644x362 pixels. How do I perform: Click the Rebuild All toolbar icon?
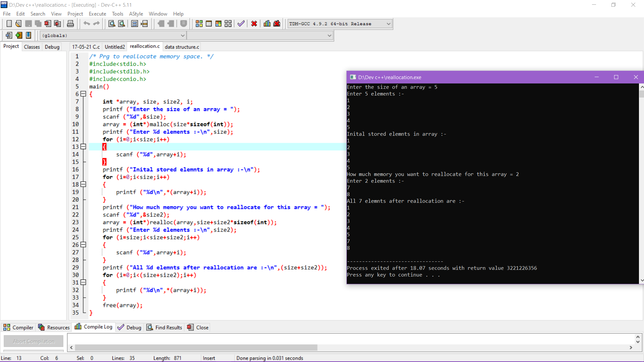pos(228,23)
